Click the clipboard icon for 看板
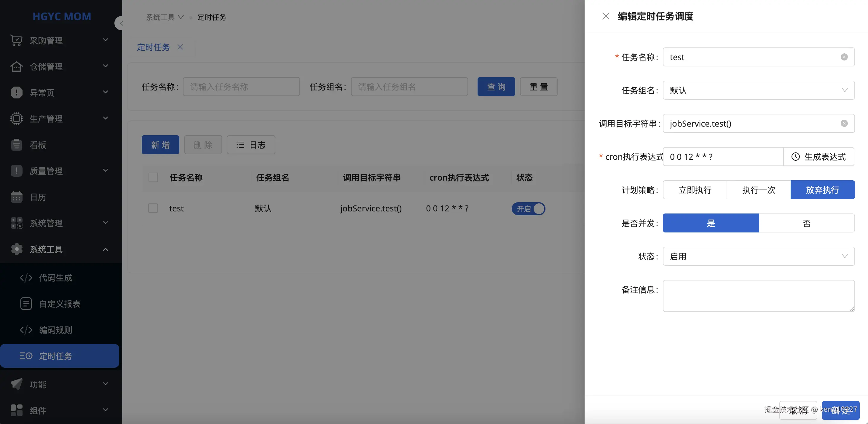The height and width of the screenshot is (424, 868). (16, 145)
